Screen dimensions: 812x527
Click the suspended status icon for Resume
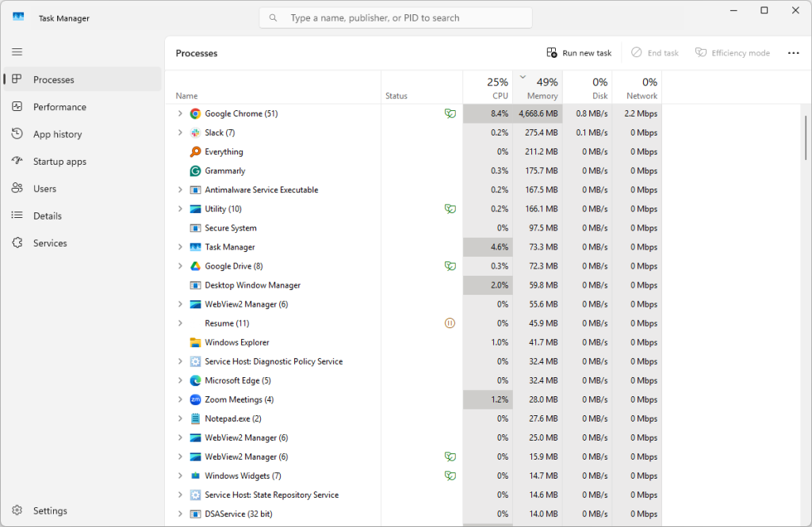coord(450,323)
